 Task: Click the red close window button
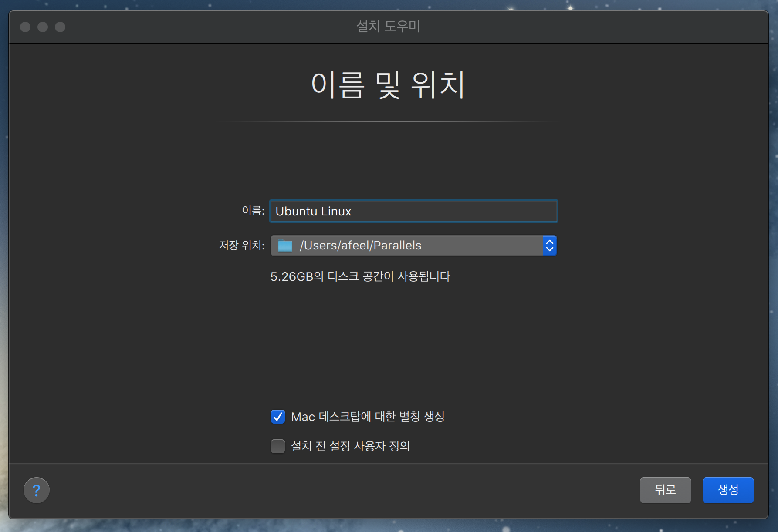click(25, 27)
